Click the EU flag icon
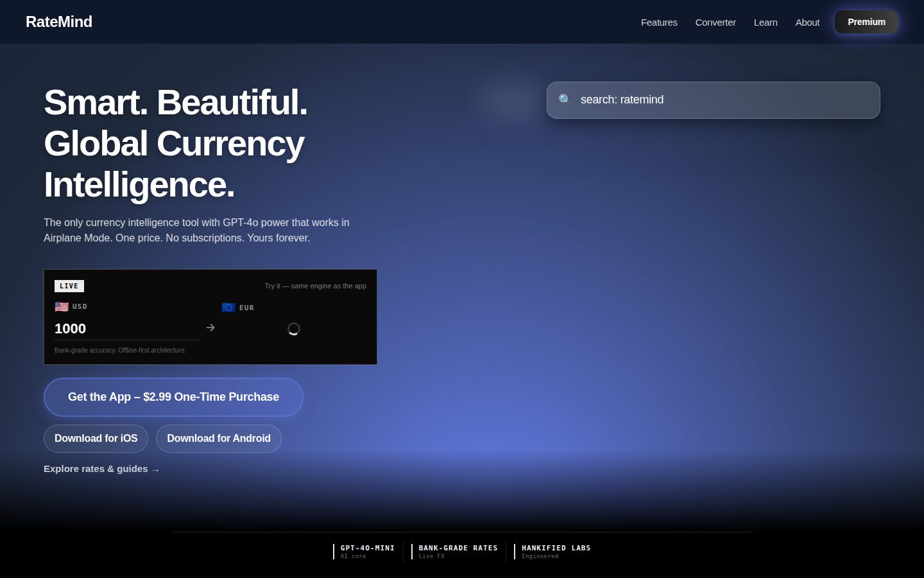 click(228, 308)
